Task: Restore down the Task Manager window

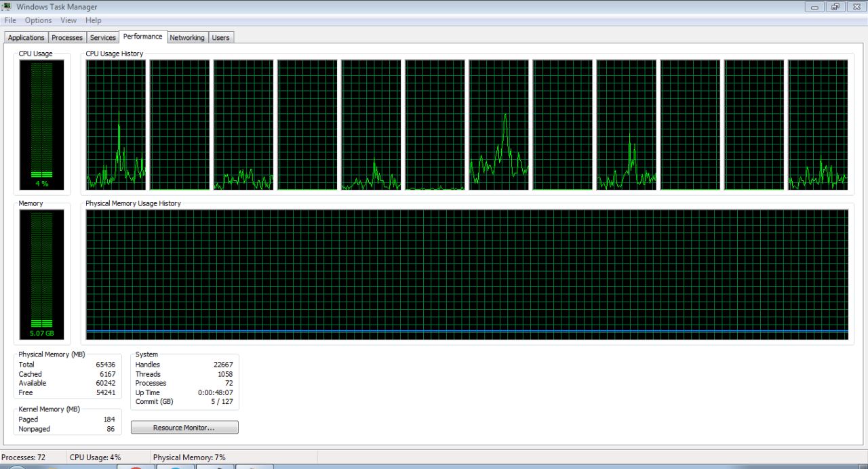Action: click(834, 7)
